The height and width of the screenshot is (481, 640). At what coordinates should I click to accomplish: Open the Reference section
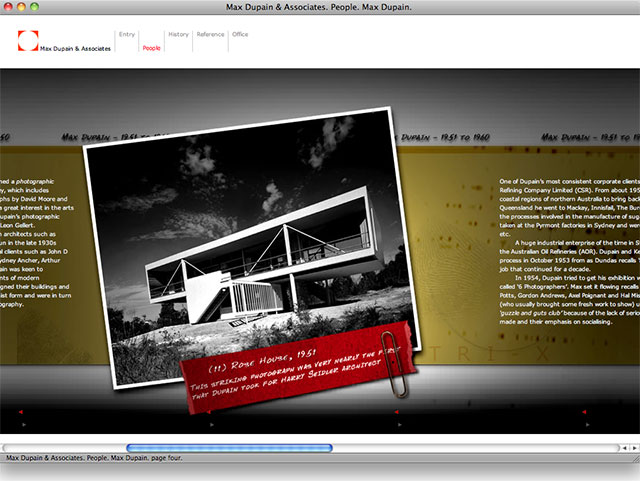[210, 34]
